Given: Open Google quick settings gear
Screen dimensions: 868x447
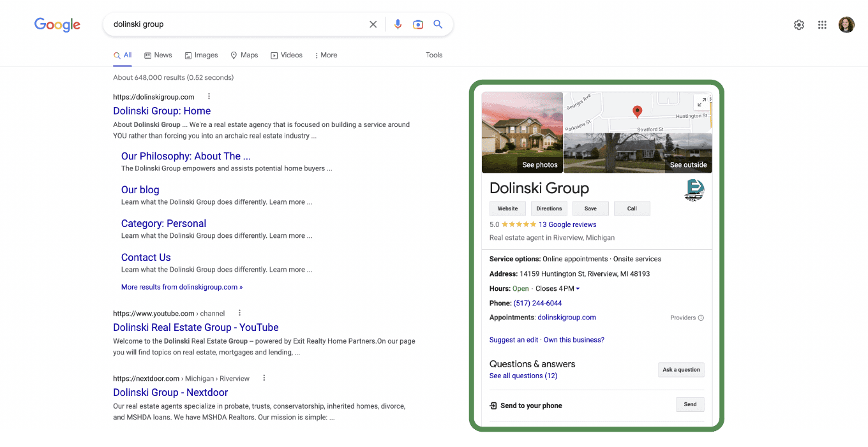Looking at the screenshot, I should (x=799, y=24).
